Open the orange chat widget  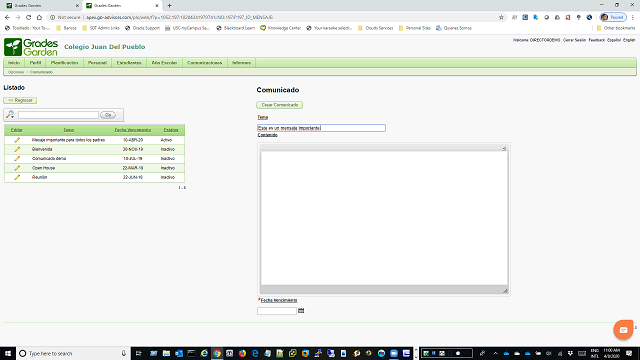click(623, 330)
